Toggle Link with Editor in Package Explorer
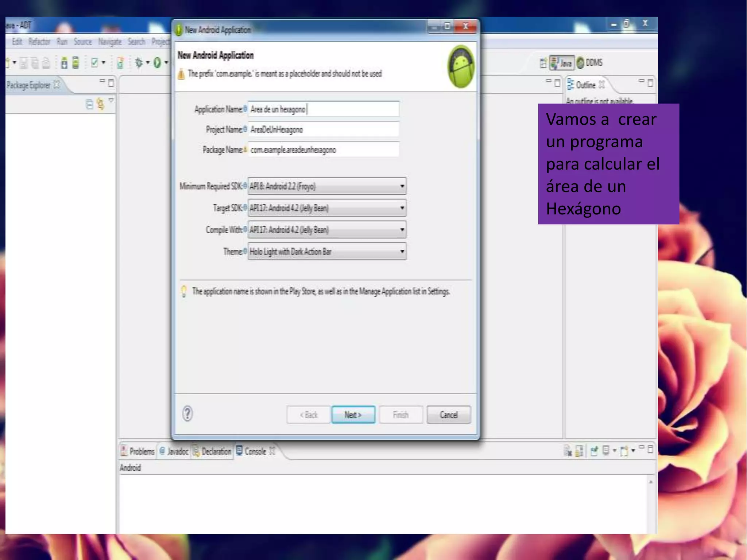This screenshot has height=560, width=747. coord(101,104)
